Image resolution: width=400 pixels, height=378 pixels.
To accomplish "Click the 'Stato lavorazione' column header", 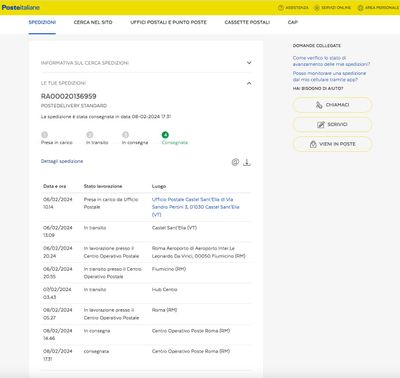I will [x=103, y=186].
